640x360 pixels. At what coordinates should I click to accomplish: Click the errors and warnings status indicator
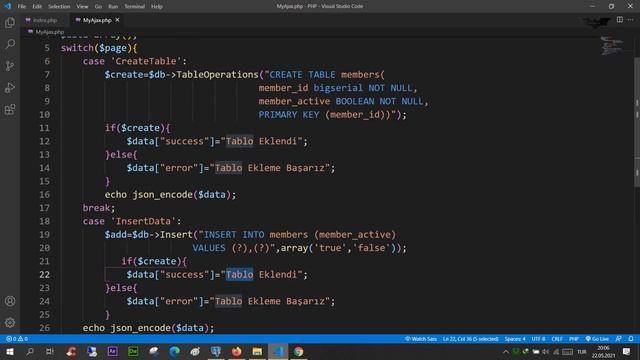pyautogui.click(x=17, y=339)
